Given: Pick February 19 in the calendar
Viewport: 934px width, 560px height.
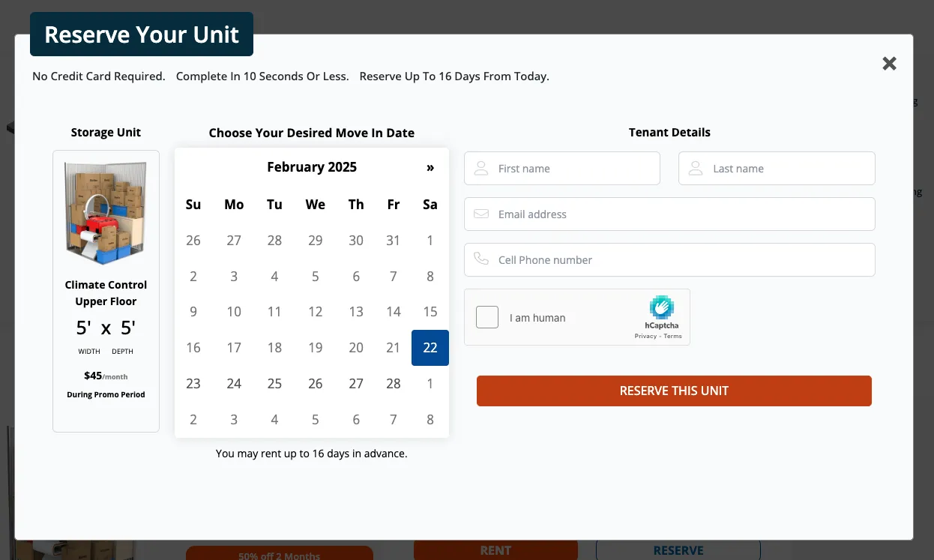Looking at the screenshot, I should point(316,348).
